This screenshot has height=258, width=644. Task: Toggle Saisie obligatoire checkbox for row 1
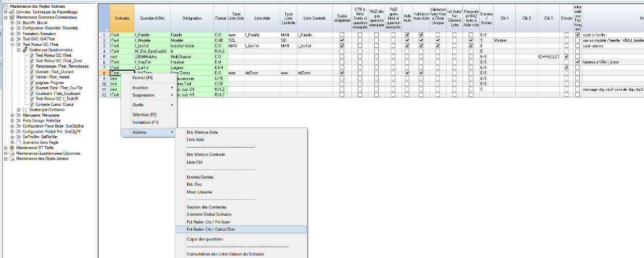[342, 35]
